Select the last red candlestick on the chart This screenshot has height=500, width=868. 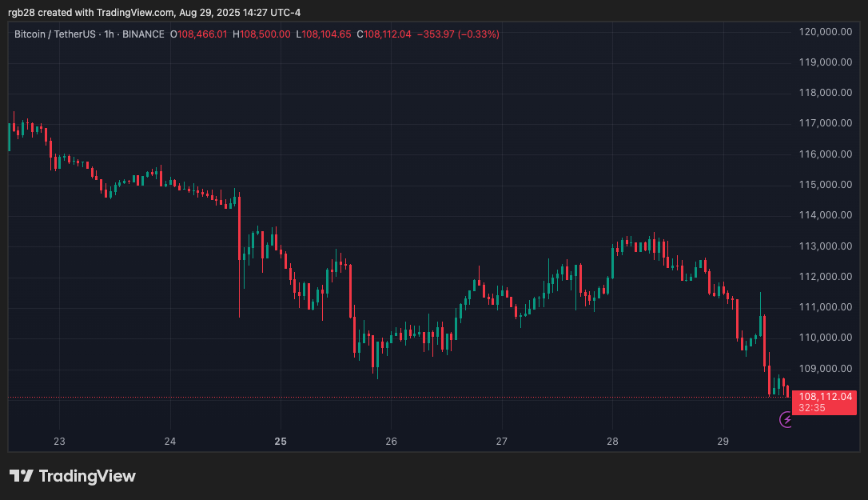(788, 390)
